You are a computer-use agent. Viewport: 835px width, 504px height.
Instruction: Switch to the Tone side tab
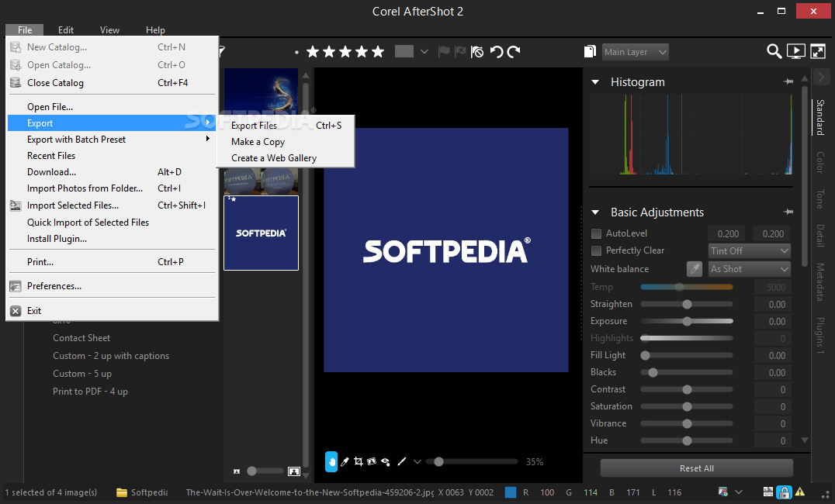point(820,199)
